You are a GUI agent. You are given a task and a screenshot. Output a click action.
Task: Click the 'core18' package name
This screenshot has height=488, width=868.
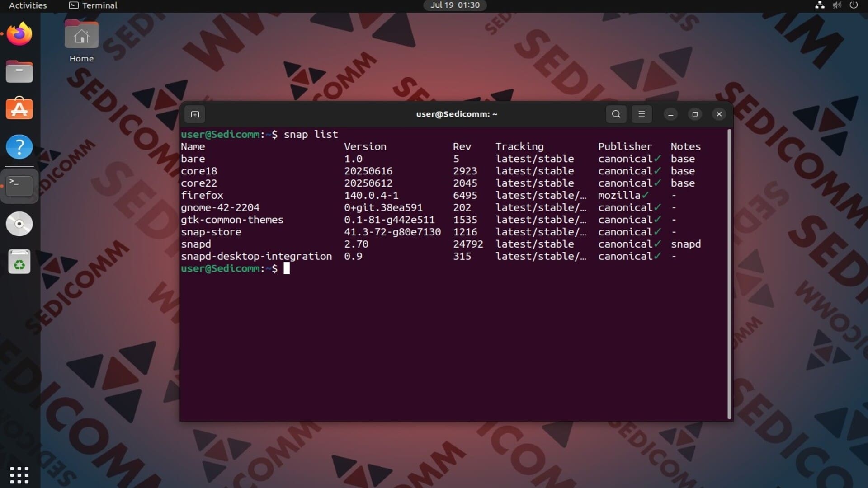point(199,171)
